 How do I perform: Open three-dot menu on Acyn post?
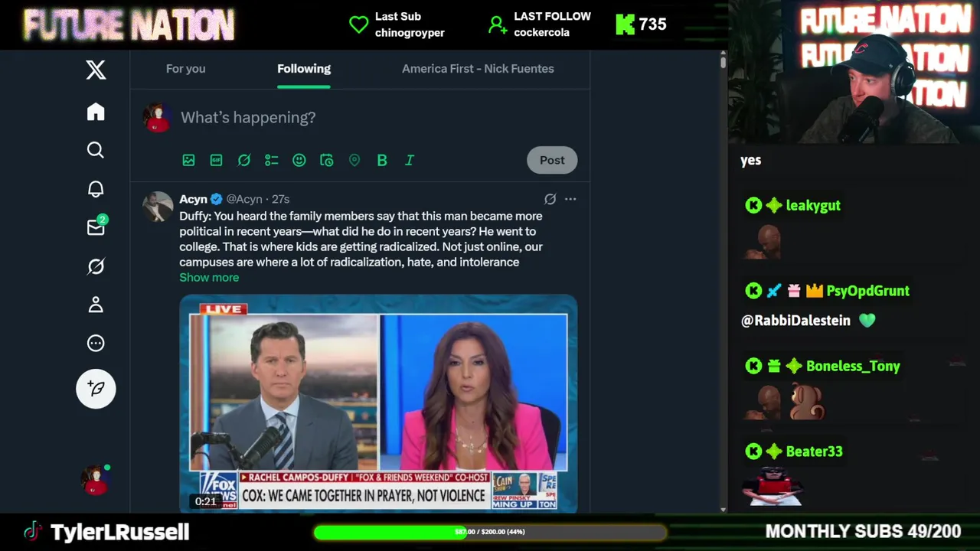click(x=570, y=199)
